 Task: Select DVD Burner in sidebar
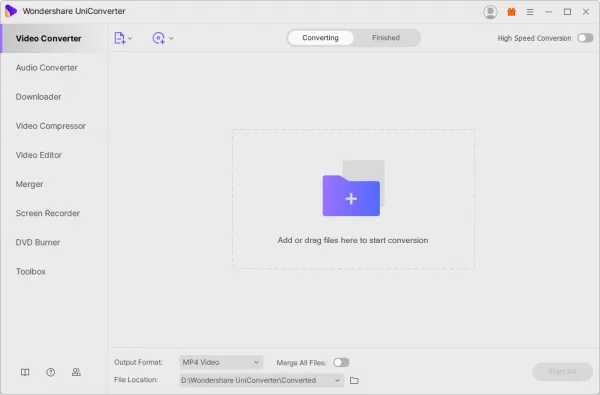(38, 242)
